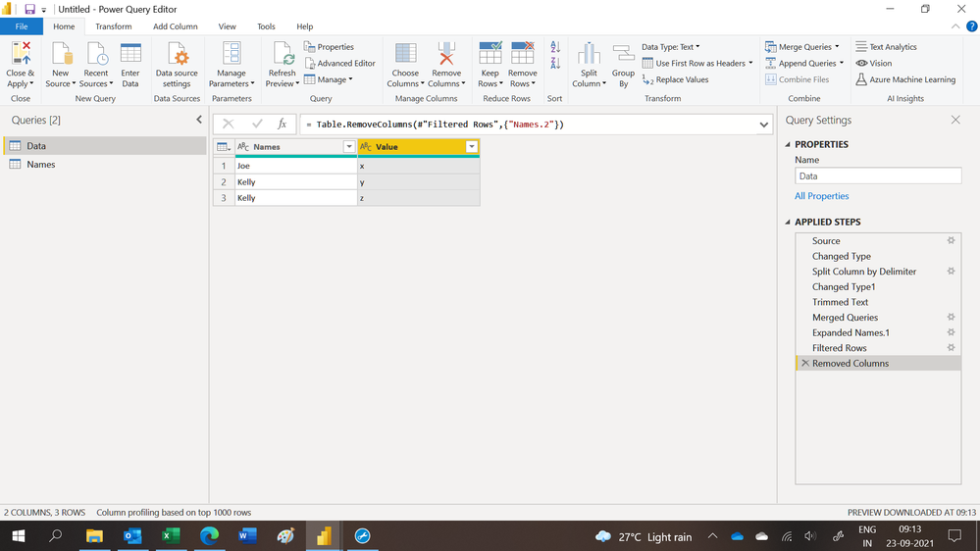Click the Save icon in title bar
The image size is (980, 551).
[x=29, y=10]
